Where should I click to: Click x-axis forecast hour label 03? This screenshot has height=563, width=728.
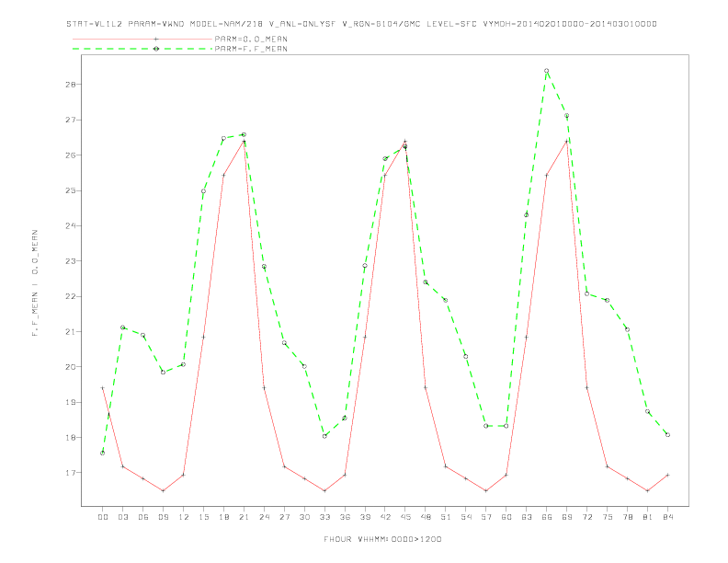tap(122, 517)
